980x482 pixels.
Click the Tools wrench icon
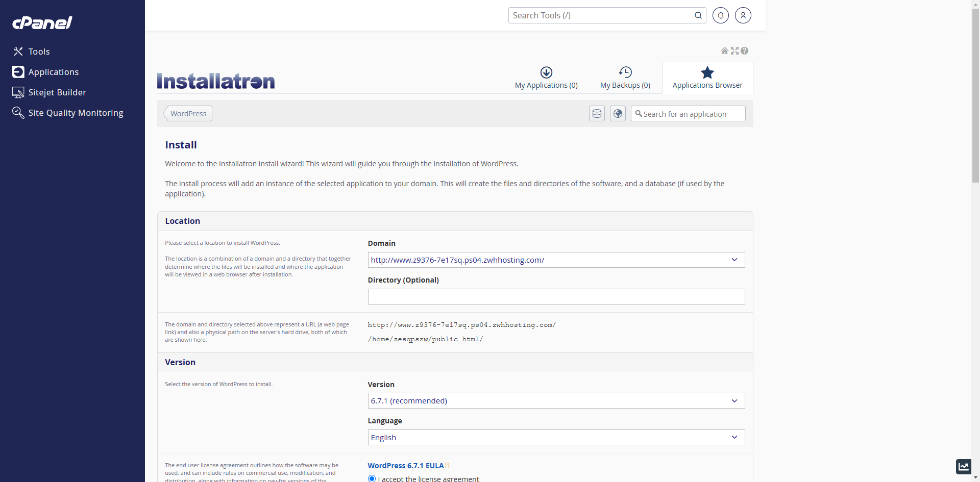click(18, 52)
